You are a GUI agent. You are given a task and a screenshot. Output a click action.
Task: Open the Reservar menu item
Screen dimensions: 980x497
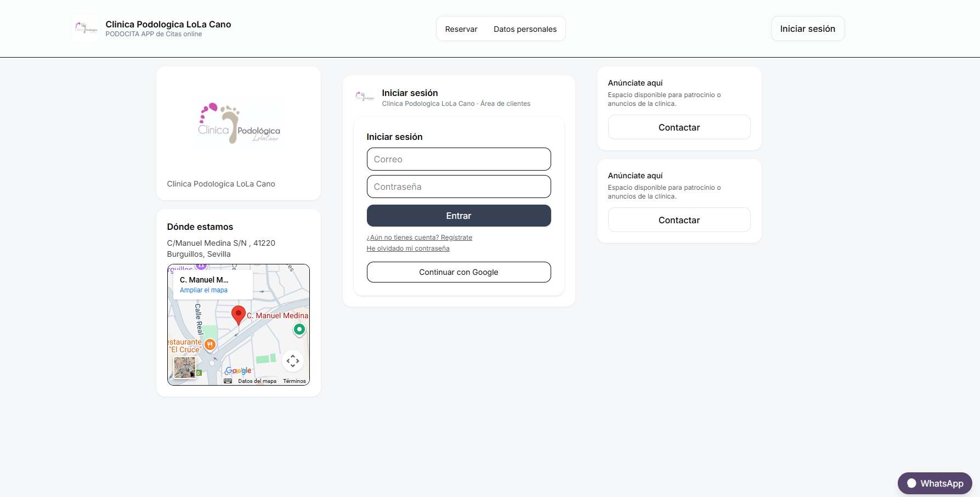[x=461, y=29]
